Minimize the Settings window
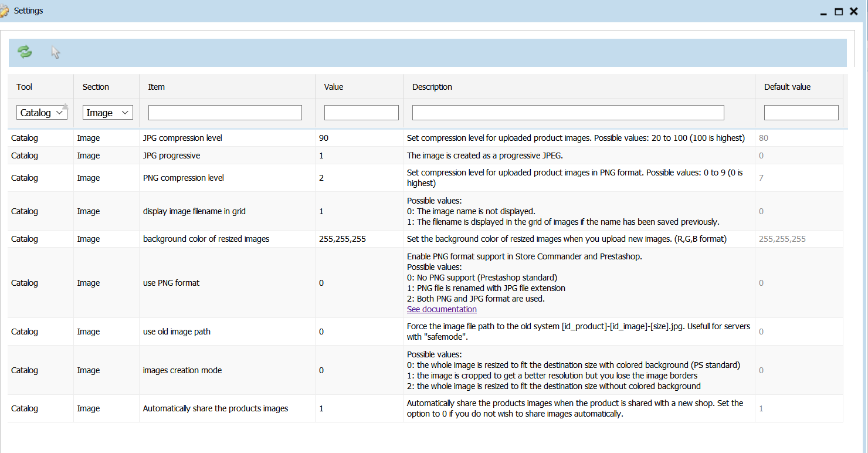This screenshot has width=868, height=453. pos(823,12)
